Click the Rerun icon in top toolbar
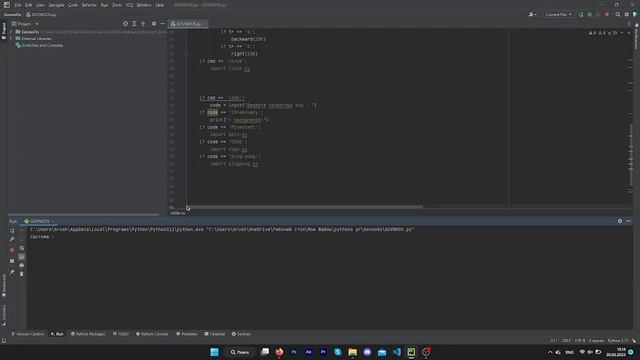 (x=581, y=14)
